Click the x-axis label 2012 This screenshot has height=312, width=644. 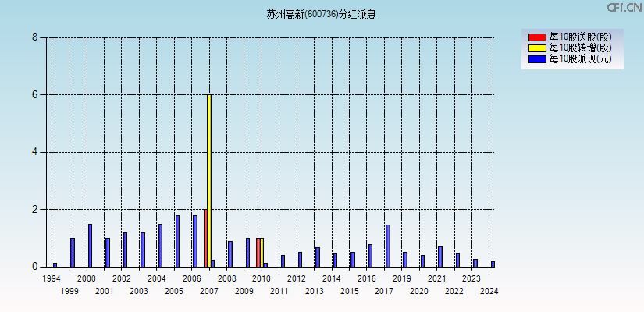pyautogui.click(x=297, y=278)
